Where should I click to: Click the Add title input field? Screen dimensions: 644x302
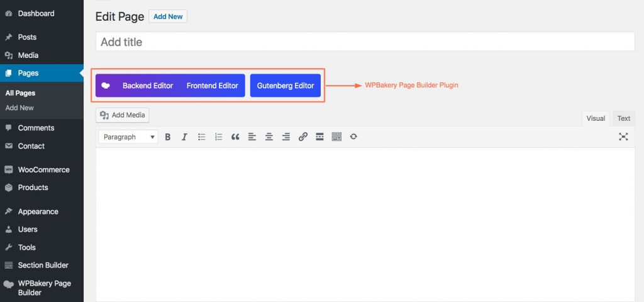click(x=365, y=42)
